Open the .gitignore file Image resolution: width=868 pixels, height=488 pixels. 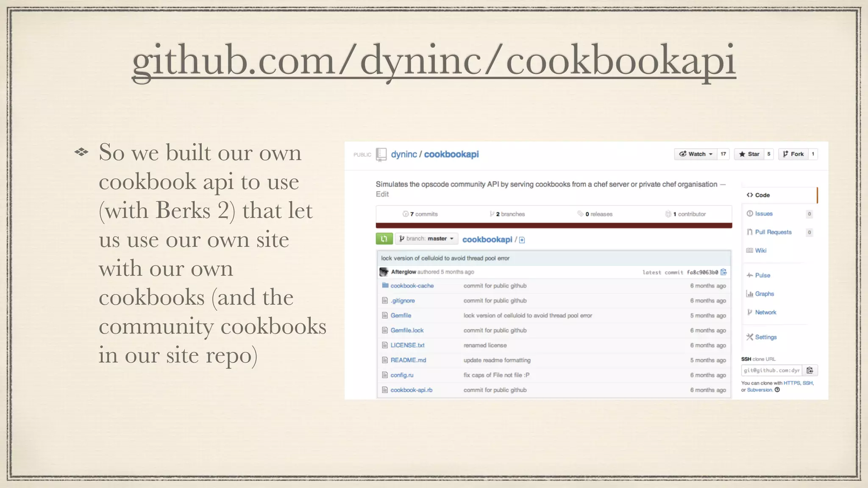tap(403, 300)
